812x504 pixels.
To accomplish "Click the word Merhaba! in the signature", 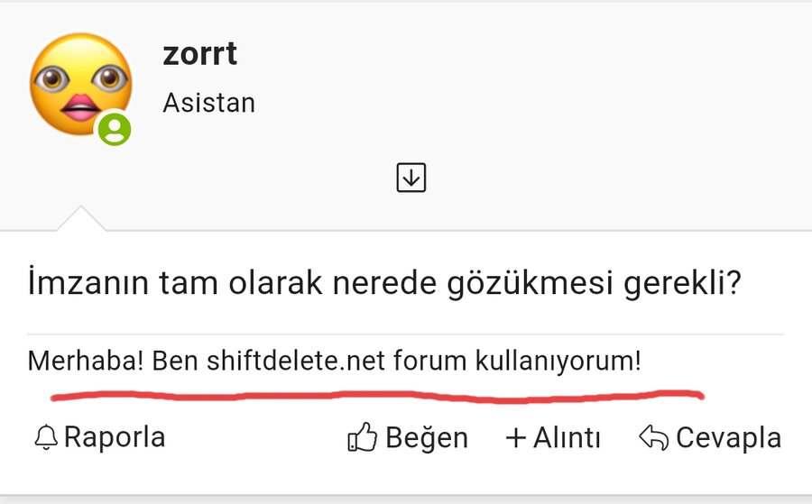I will pyautogui.click(x=87, y=362).
